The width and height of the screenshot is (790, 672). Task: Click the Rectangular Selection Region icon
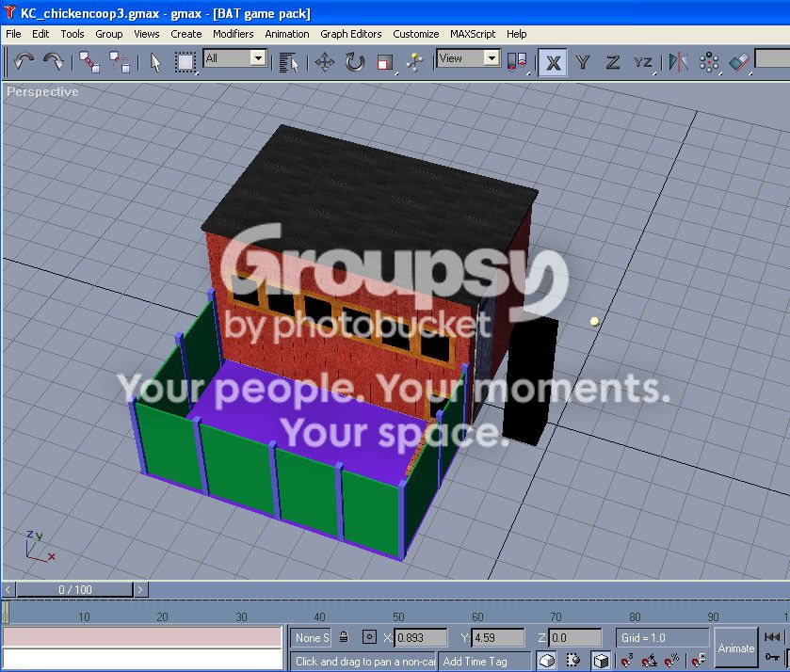185,62
